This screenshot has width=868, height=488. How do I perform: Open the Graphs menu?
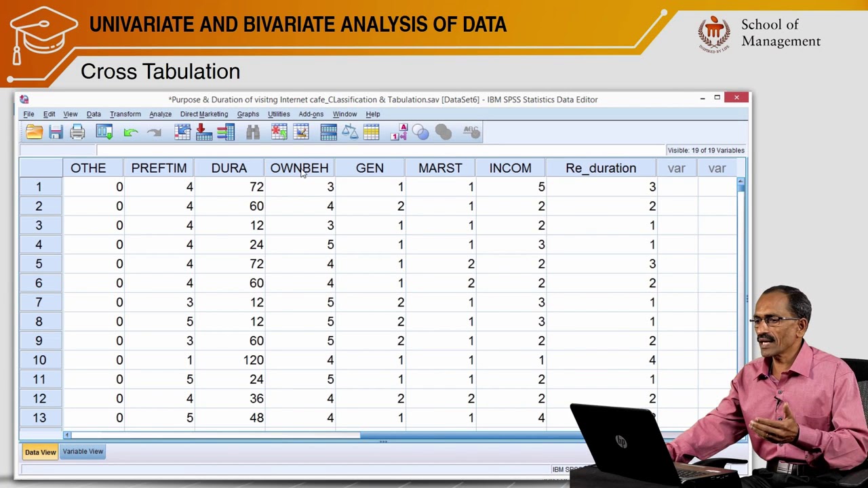248,114
